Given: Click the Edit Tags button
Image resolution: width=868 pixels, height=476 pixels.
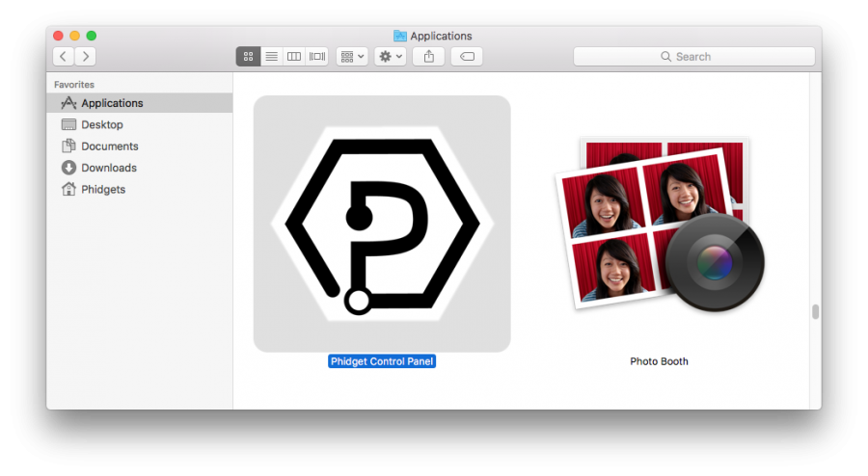Looking at the screenshot, I should [467, 57].
